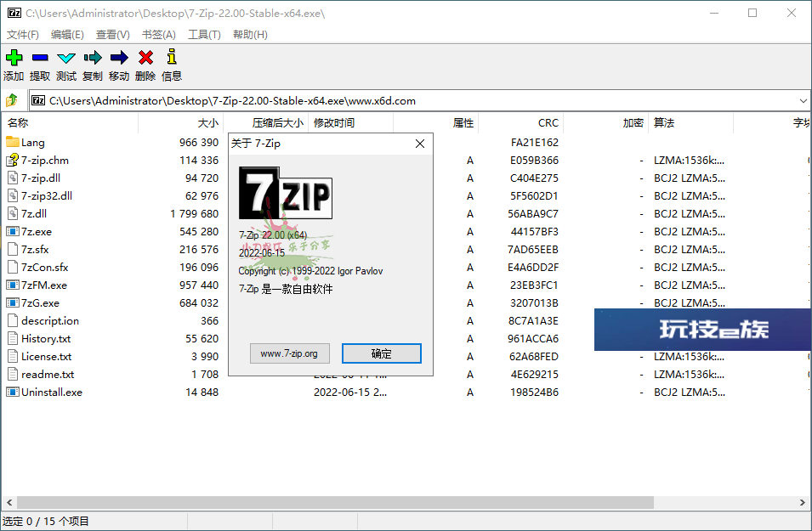Image resolution: width=812 pixels, height=531 pixels.
Task: Click the Move (移动) arrow icon
Action: coord(119,58)
